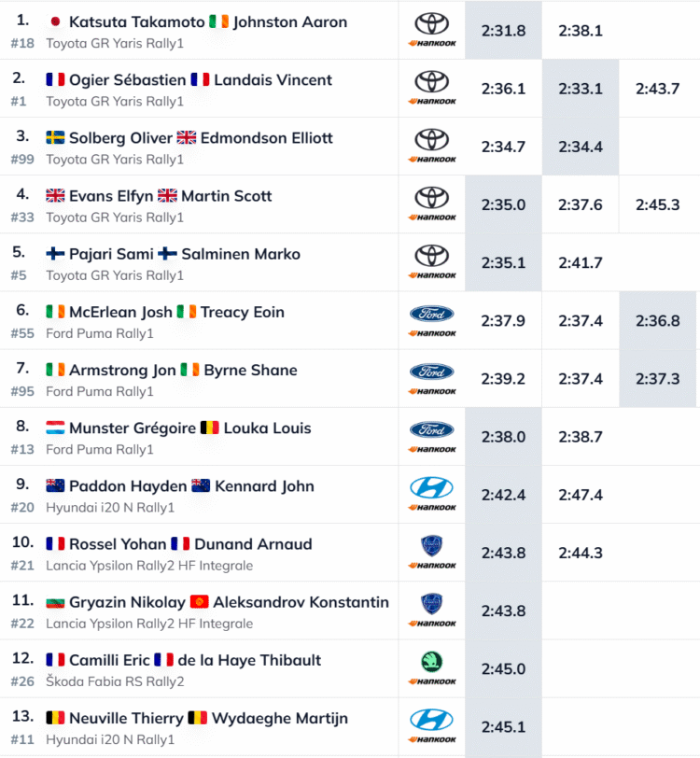
Task: Select Katsuta's 2:31.8 stage time
Action: 503,31
